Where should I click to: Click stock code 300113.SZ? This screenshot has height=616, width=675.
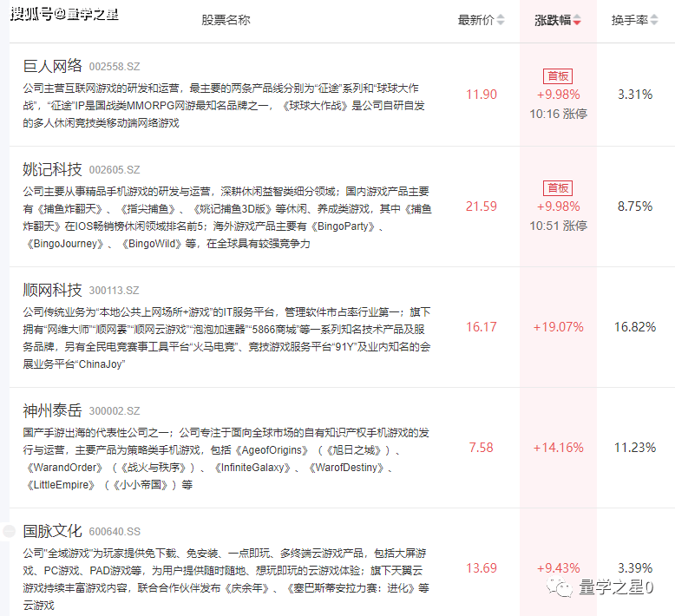[115, 291]
